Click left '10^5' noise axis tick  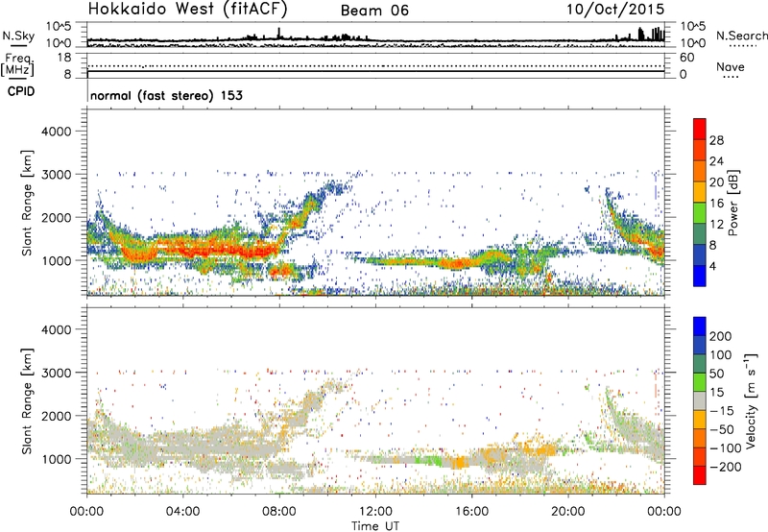[x=60, y=26]
